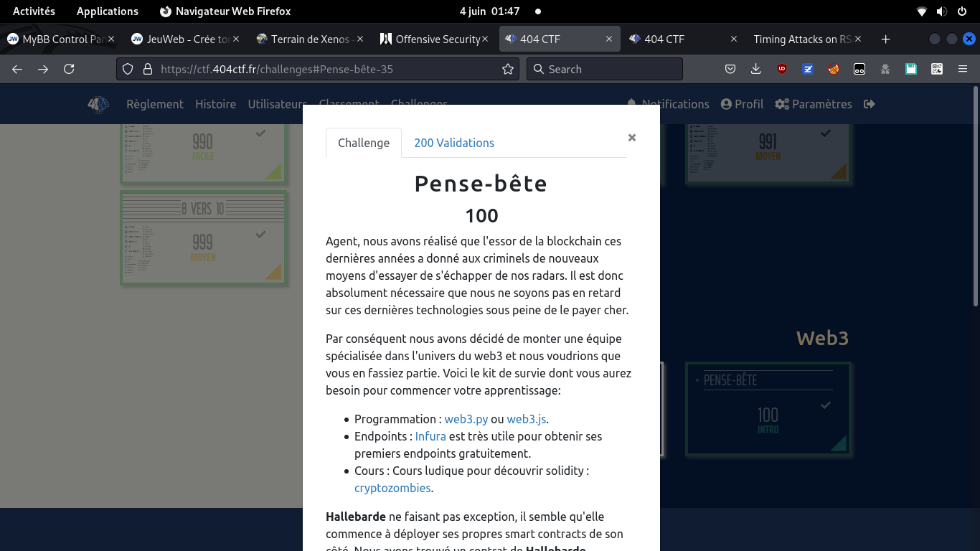Select the Challenge tab in modal

[x=364, y=143]
